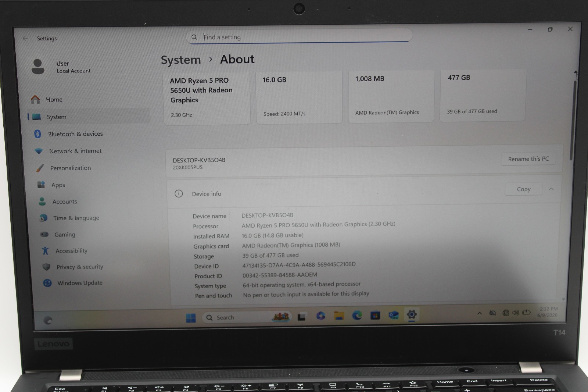Click the Storage value in Device info

point(270,255)
